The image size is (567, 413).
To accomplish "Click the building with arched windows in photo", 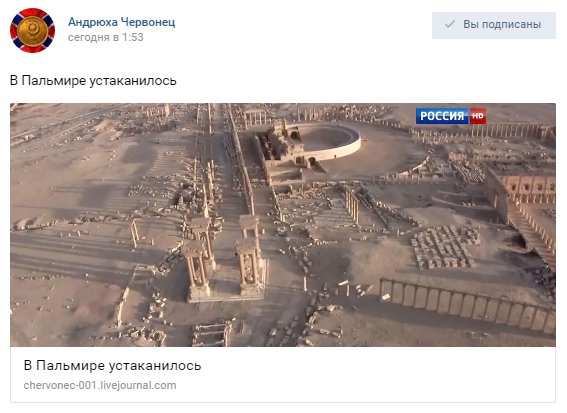I will (526, 188).
